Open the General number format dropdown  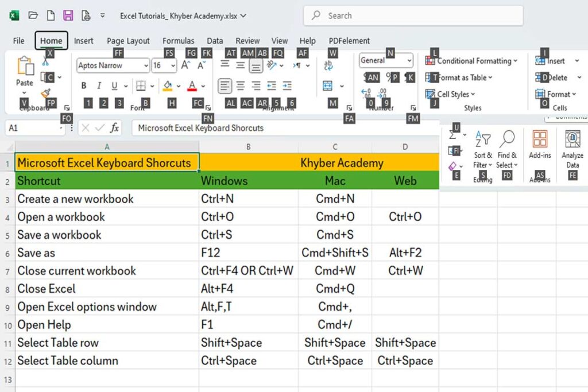409,60
